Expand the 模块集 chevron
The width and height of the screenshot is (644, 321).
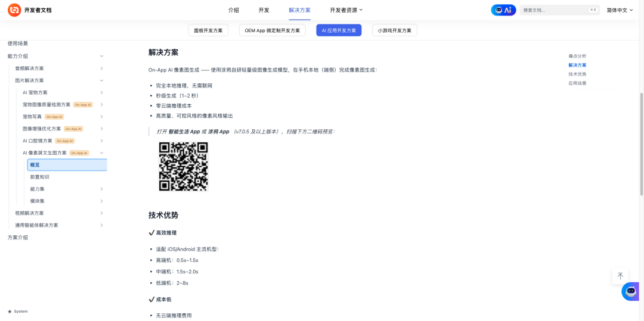coord(101,201)
